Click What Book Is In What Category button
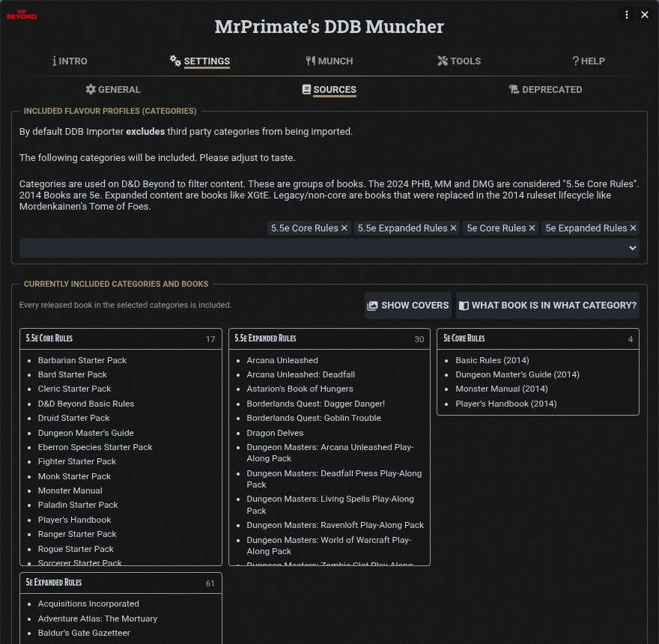 coord(547,306)
